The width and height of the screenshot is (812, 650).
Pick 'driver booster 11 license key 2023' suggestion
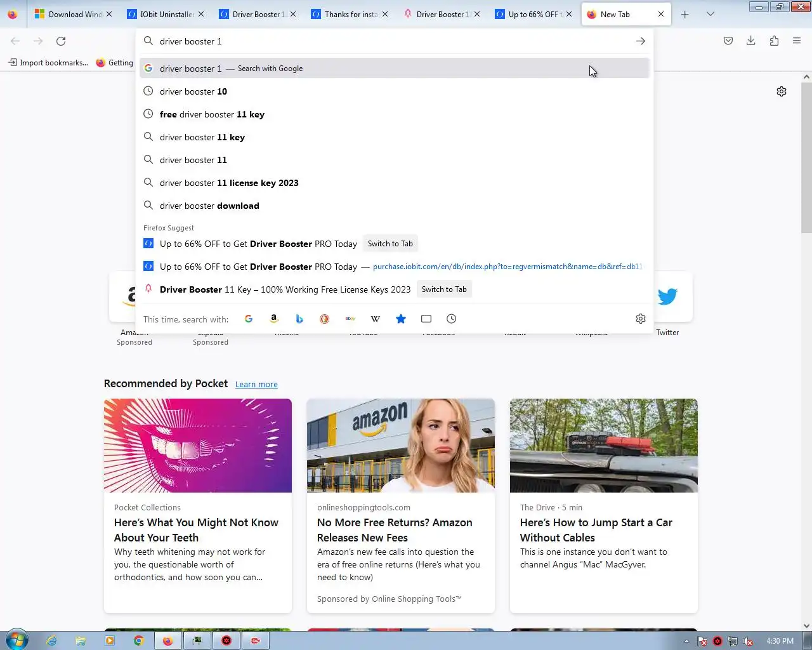click(395, 183)
